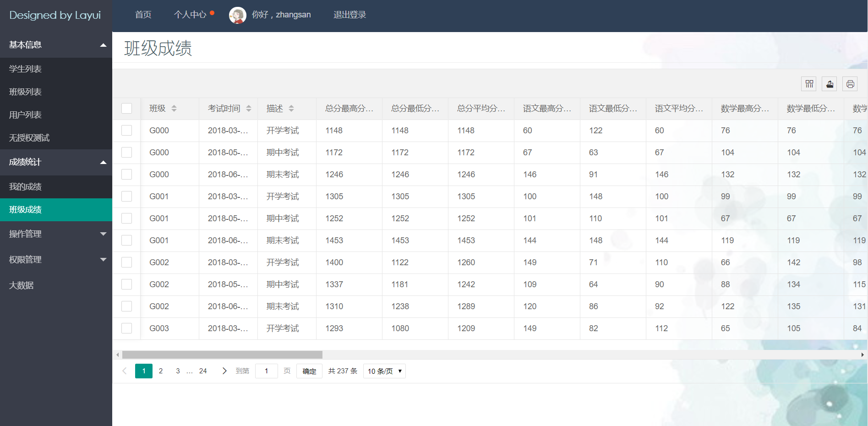This screenshot has height=426, width=868.
Task: Check the row G002 开学考试 checkbox
Action: click(127, 262)
